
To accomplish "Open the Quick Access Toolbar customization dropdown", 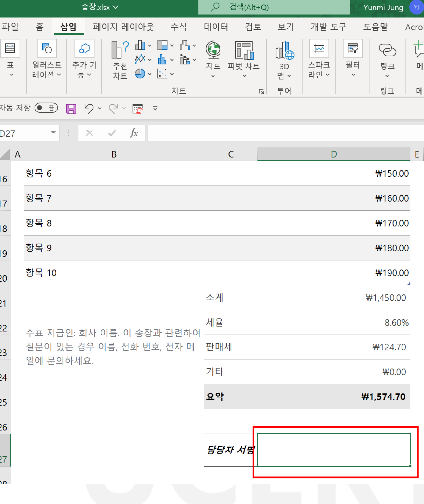I will (x=155, y=108).
